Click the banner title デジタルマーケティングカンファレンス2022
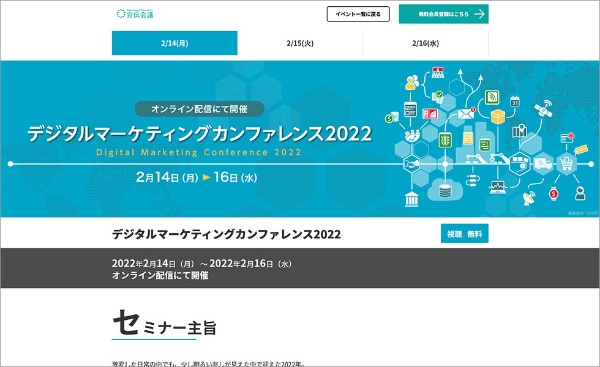 [x=199, y=134]
